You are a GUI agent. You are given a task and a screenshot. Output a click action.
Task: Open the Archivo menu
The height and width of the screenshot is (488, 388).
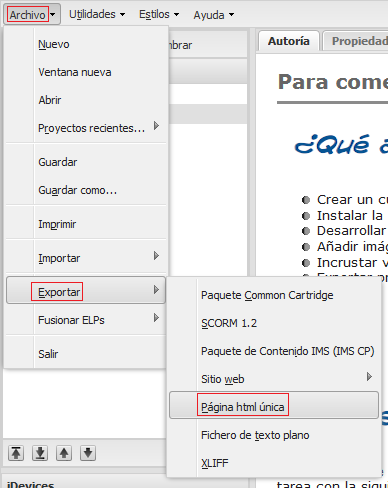coord(32,14)
